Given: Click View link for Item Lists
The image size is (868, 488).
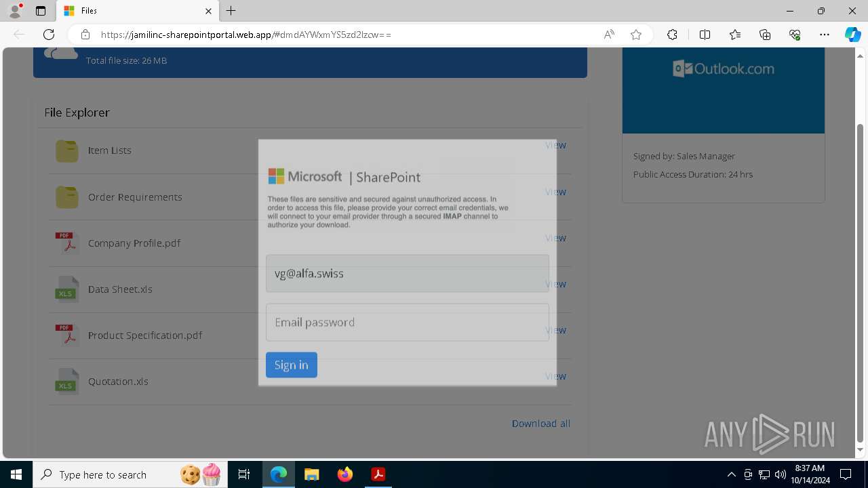Looking at the screenshot, I should (x=555, y=145).
